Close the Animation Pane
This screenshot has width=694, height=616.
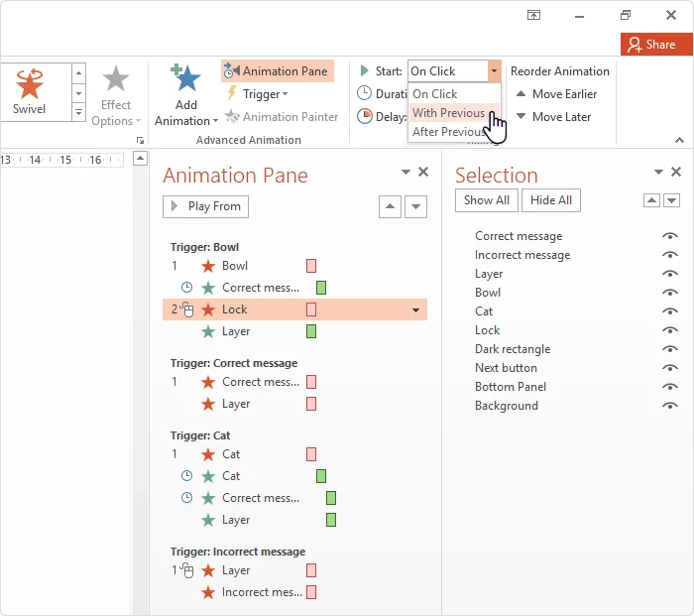(x=423, y=172)
